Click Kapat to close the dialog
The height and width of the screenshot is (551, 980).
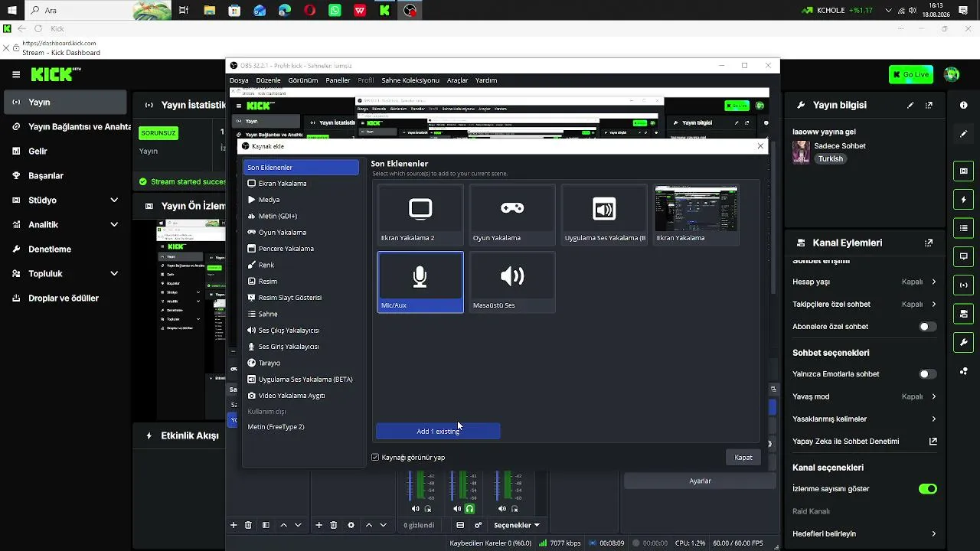[x=743, y=458]
